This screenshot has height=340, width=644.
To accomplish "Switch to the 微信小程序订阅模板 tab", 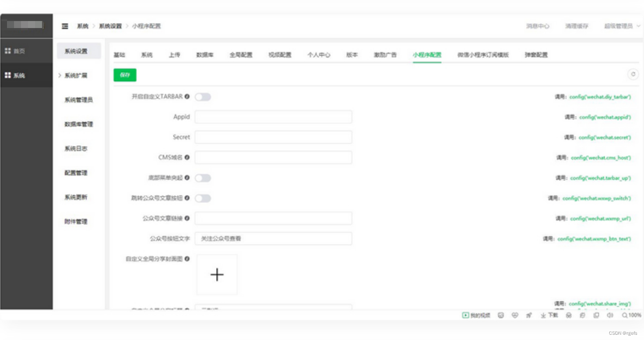I will click(x=483, y=55).
